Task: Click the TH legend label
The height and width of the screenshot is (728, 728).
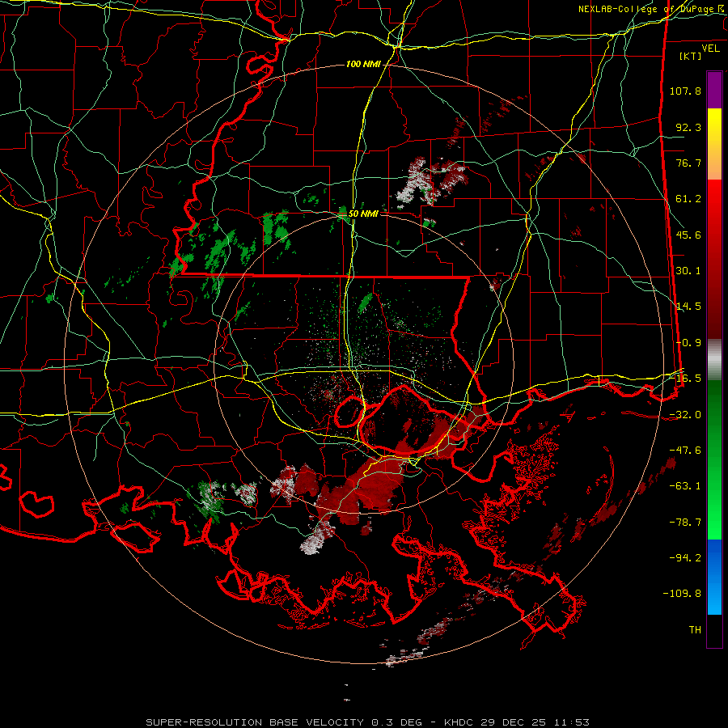Action: click(695, 630)
